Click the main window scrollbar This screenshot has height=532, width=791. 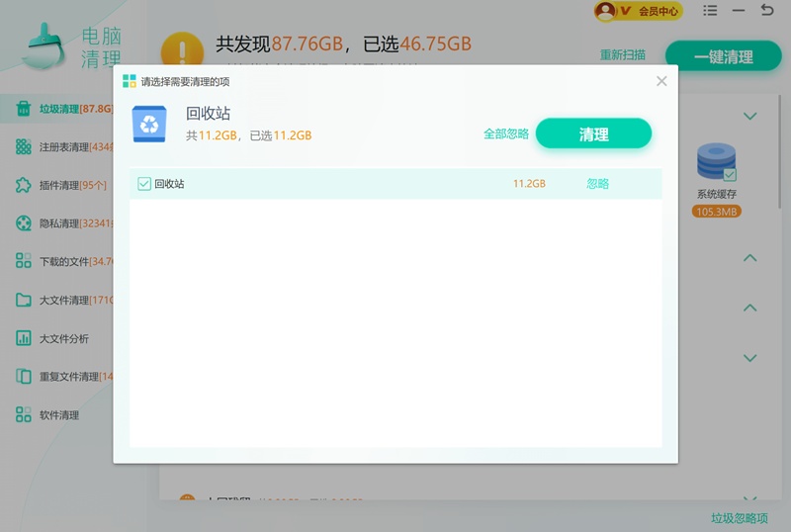(779, 151)
